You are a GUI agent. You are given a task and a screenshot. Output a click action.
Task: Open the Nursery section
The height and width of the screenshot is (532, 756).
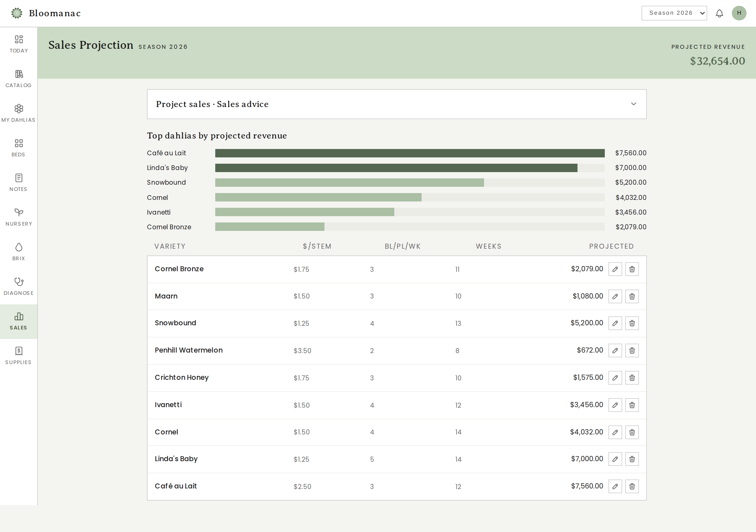[19, 217]
